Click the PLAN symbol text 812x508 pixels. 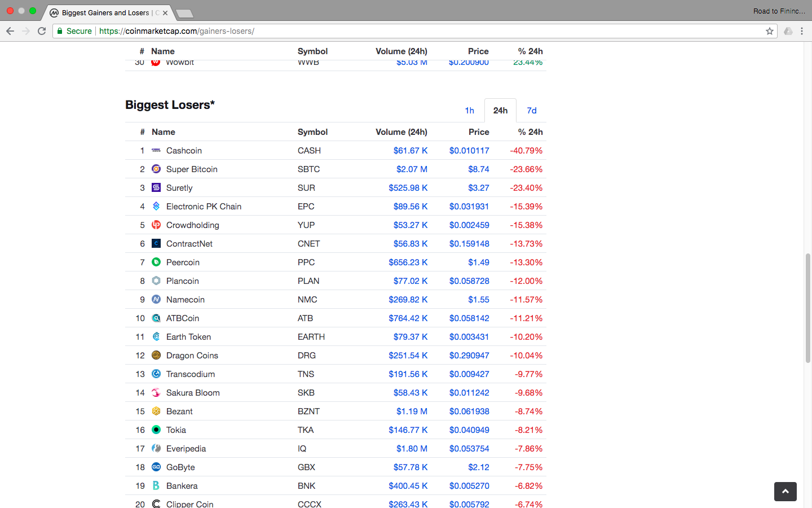click(x=308, y=281)
